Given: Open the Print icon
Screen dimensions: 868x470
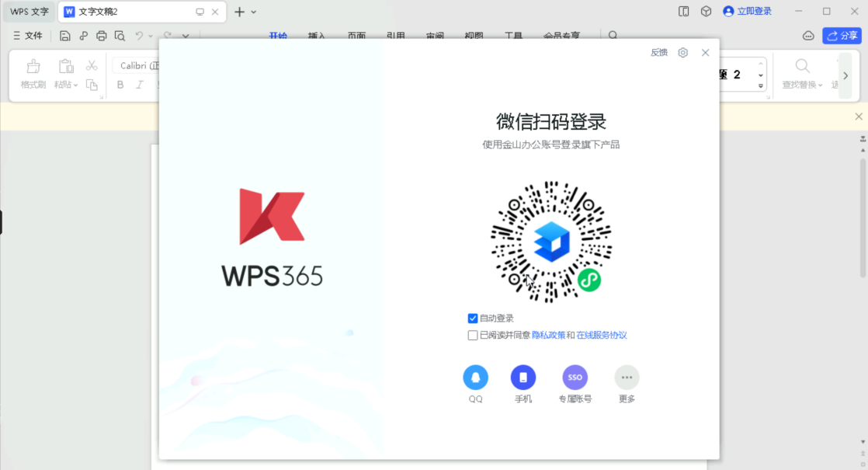Looking at the screenshot, I should coord(101,36).
